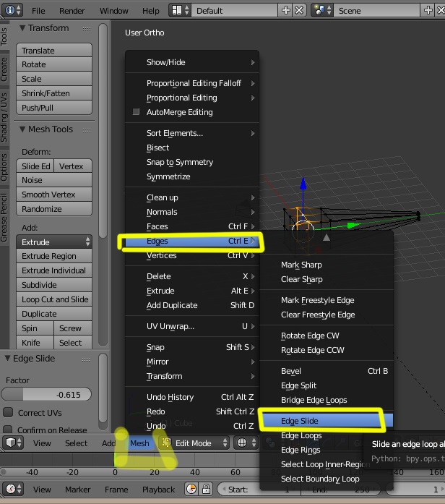Choose Bisect from Mesh menu
Image resolution: width=445 pixels, height=504 pixels.
(x=192, y=148)
